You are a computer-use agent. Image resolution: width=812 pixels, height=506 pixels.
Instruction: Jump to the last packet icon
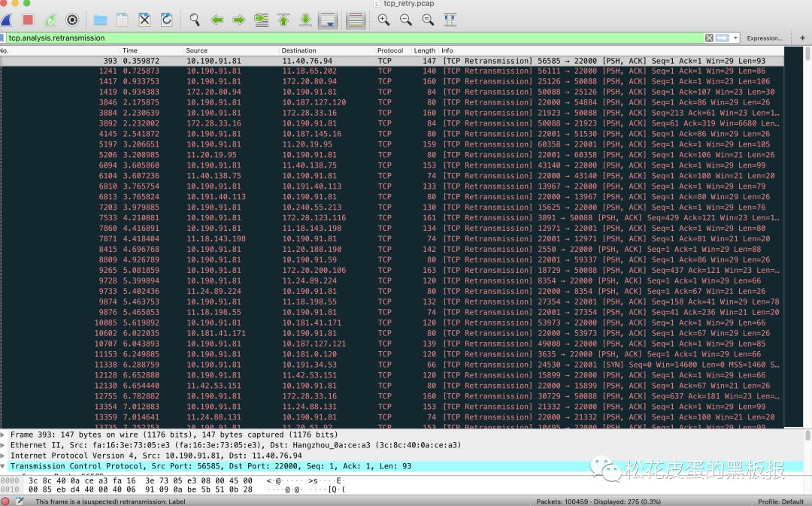(x=305, y=20)
